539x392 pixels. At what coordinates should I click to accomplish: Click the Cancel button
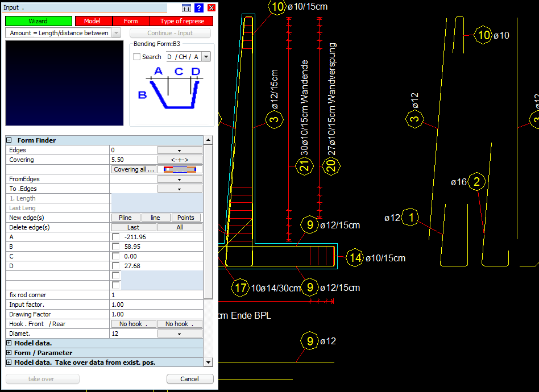pyautogui.click(x=190, y=379)
